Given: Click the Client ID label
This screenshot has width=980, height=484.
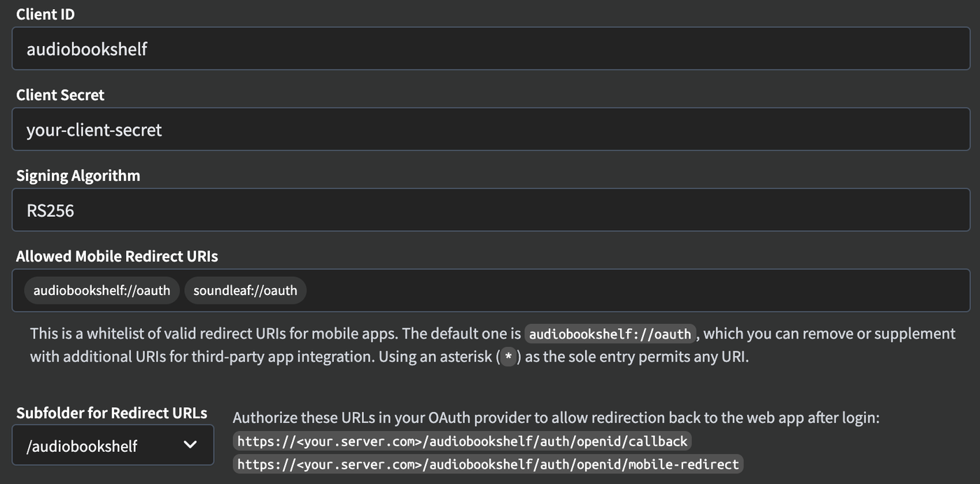Looking at the screenshot, I should (45, 14).
